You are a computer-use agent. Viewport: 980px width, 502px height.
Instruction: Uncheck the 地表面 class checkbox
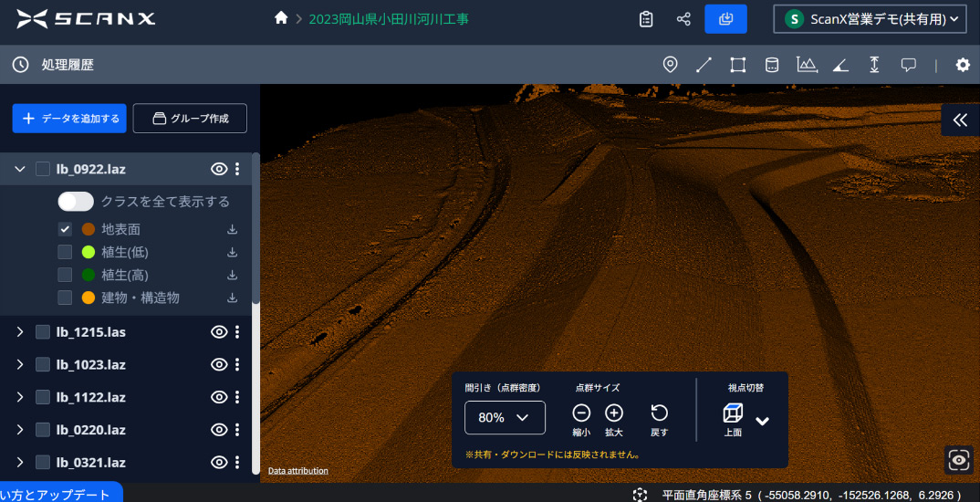point(65,229)
